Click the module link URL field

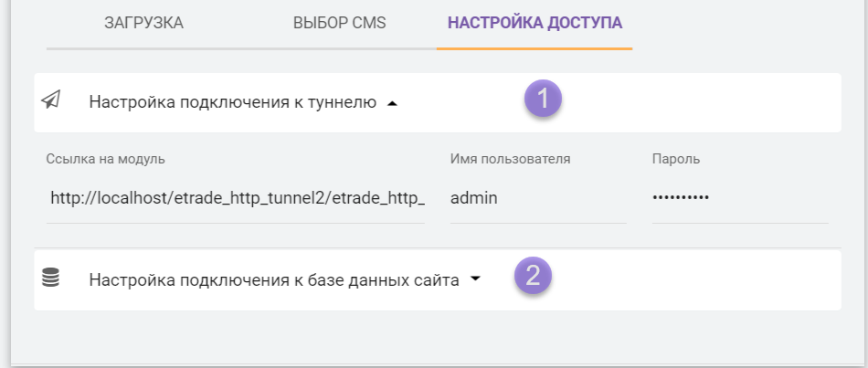click(238, 198)
